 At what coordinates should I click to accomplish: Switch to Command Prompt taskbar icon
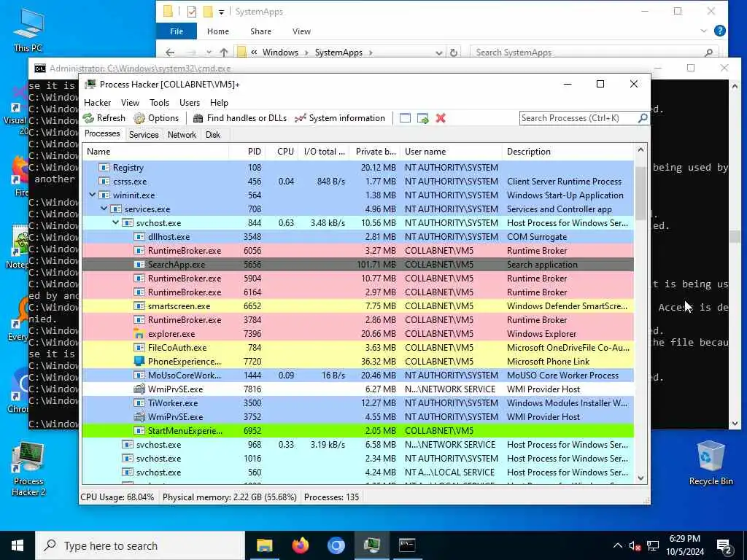click(407, 545)
